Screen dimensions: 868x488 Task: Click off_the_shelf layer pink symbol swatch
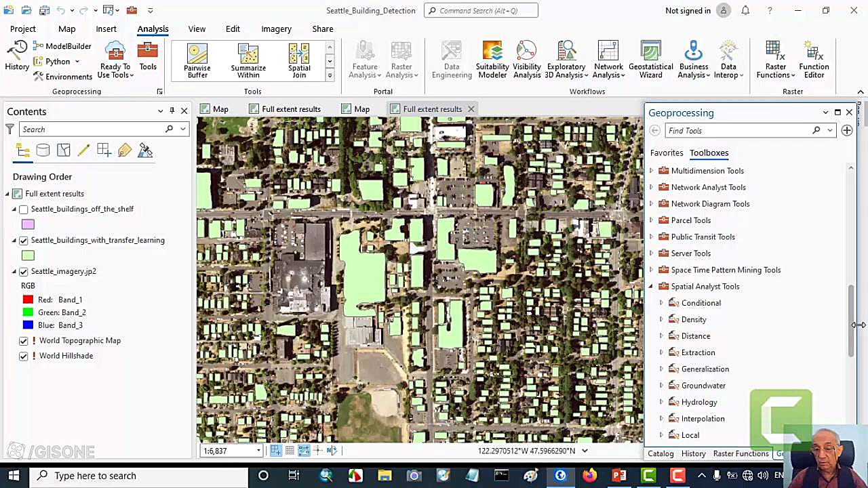click(28, 224)
